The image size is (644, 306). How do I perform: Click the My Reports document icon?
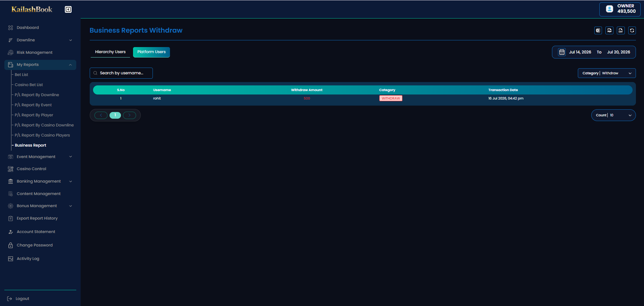click(x=10, y=65)
